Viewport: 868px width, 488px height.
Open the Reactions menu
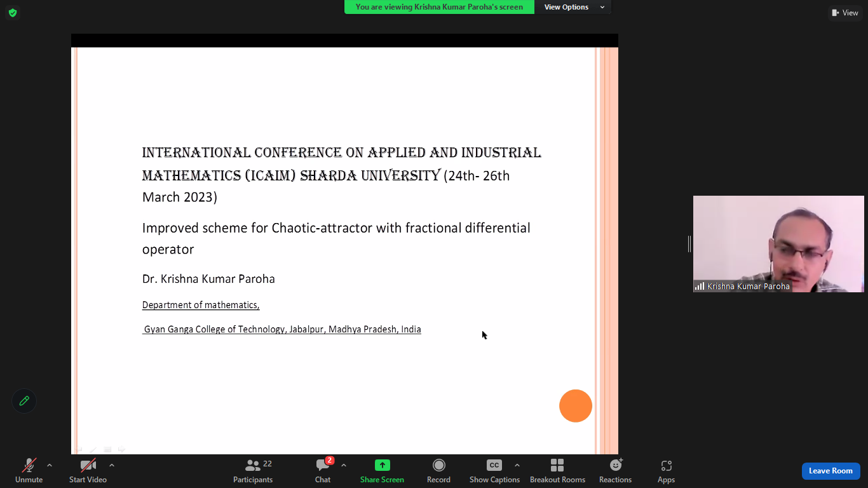(615, 471)
